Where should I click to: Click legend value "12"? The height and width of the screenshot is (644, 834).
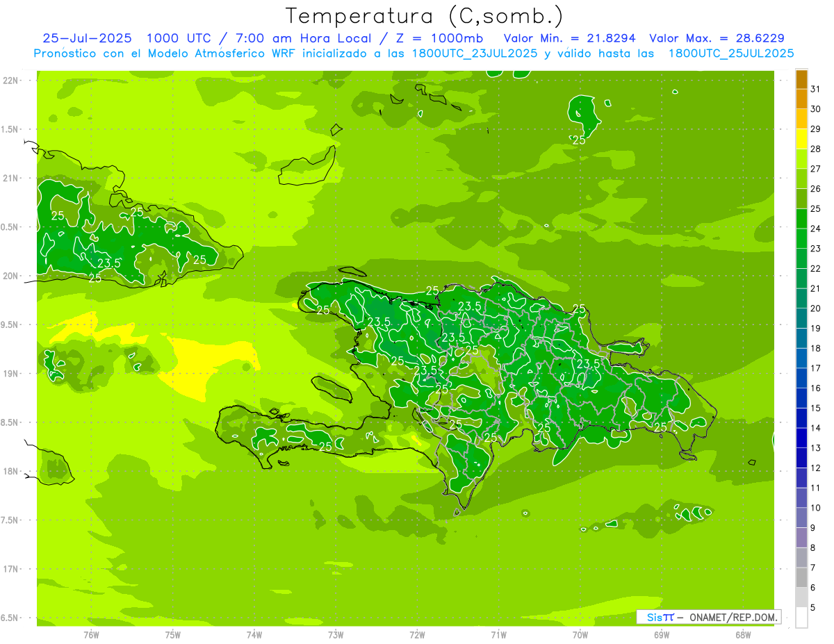click(815, 468)
